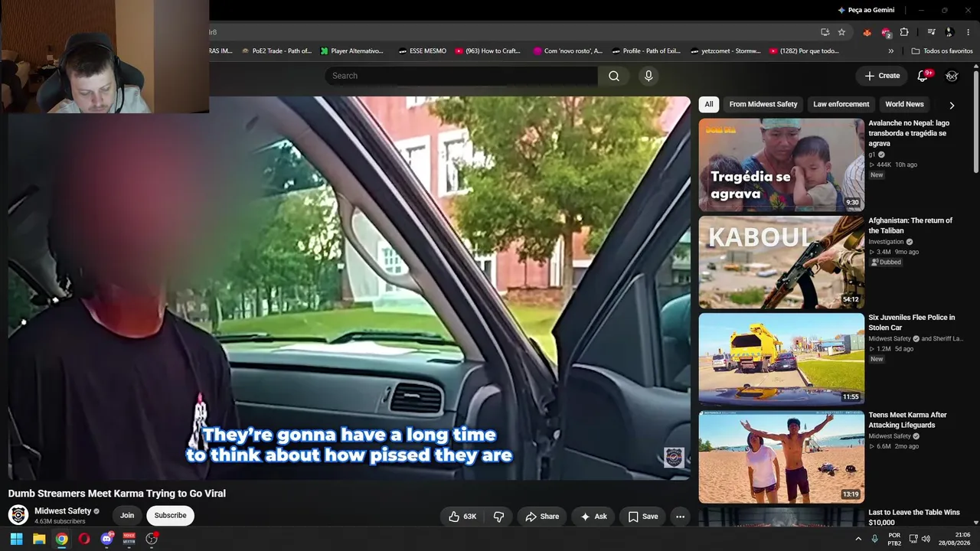Select the All filter chip
The height and width of the screenshot is (551, 980).
point(709,104)
